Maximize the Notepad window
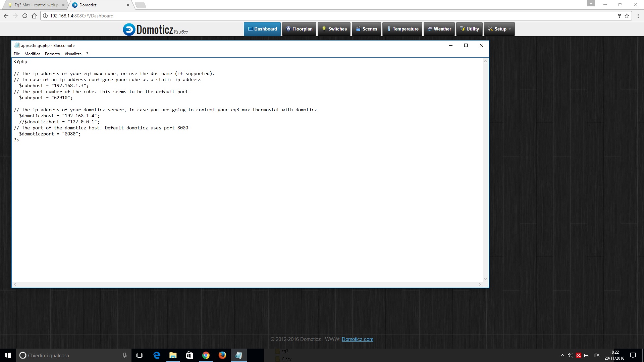Viewport: 644px width, 362px height. coord(466,45)
